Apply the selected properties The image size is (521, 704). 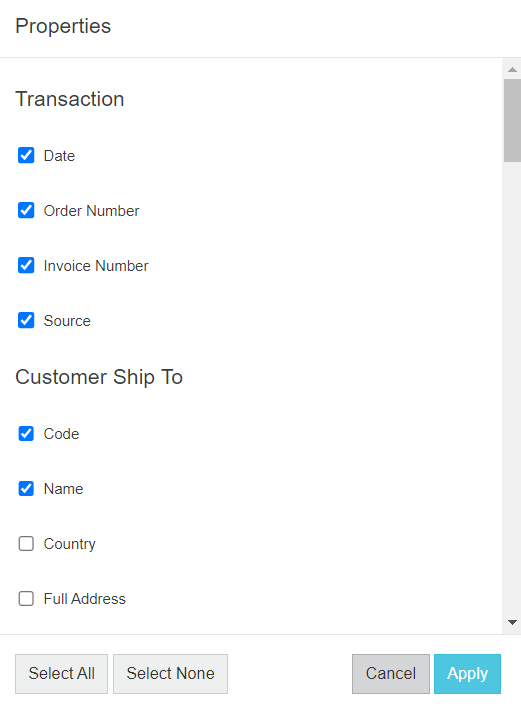coord(467,673)
